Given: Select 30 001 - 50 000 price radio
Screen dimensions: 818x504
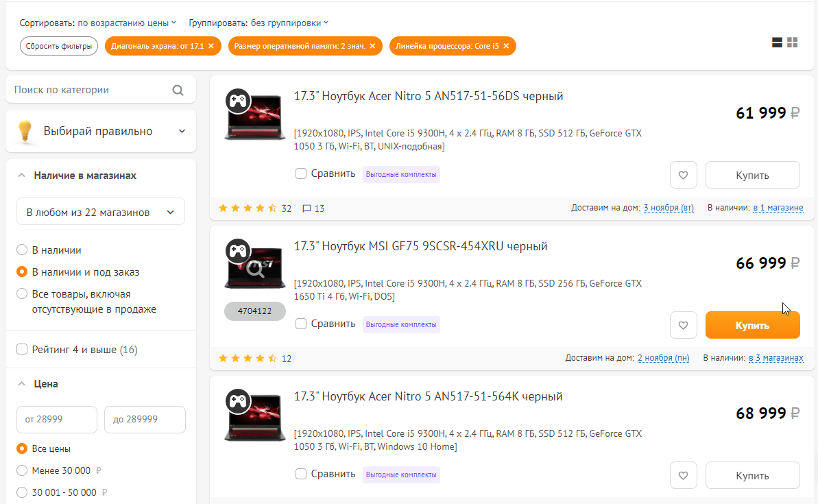Looking at the screenshot, I should (x=22, y=492).
